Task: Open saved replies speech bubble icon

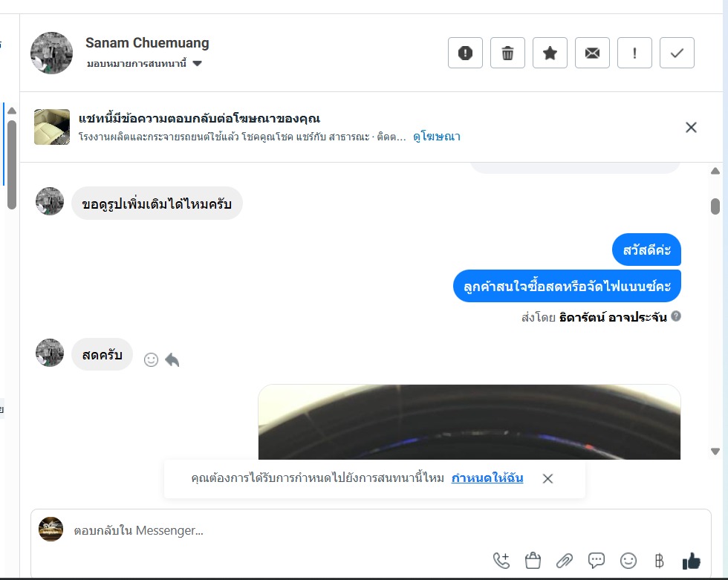Action: pos(596,561)
